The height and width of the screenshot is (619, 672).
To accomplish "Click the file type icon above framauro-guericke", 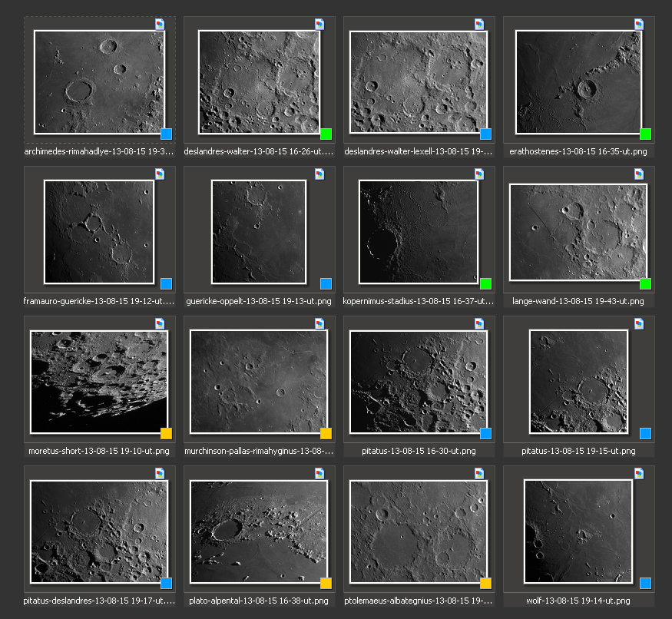I will click(160, 174).
